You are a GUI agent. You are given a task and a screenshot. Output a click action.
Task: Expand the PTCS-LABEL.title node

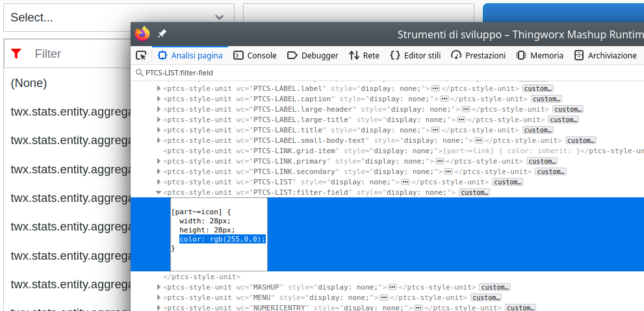tap(159, 130)
